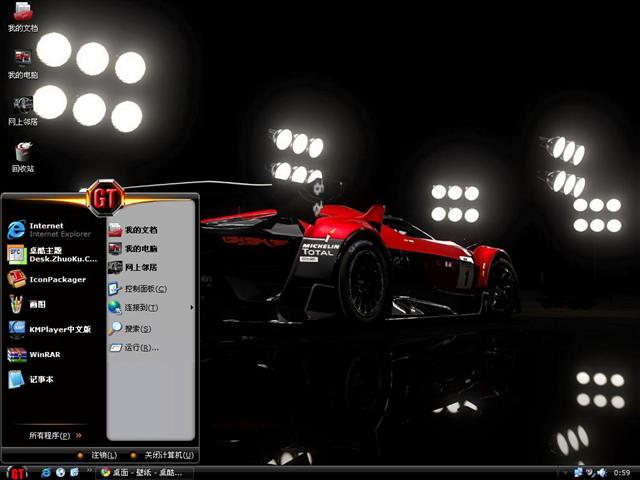Click the safely remove hardware tray icon
Screen dimensions: 640x480
(x=590, y=472)
